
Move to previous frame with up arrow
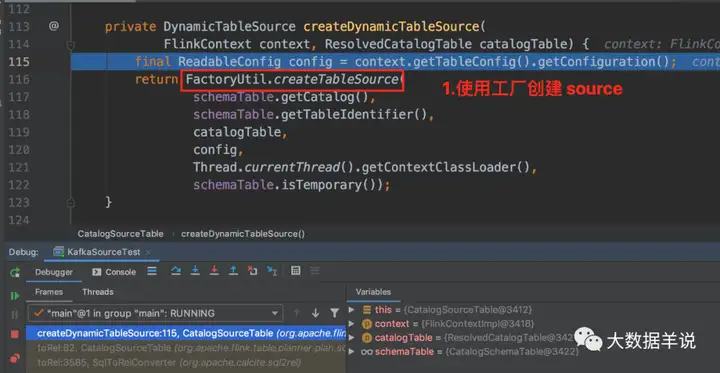tap(297, 313)
